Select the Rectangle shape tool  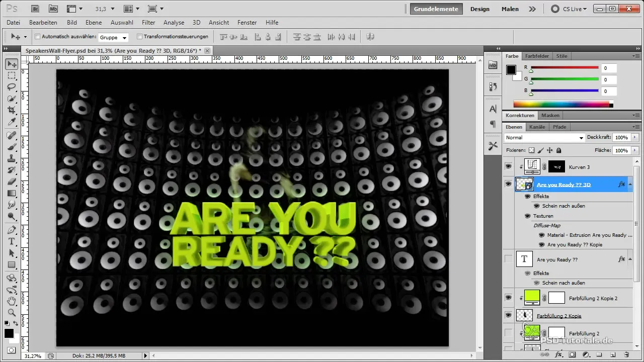[12, 264]
